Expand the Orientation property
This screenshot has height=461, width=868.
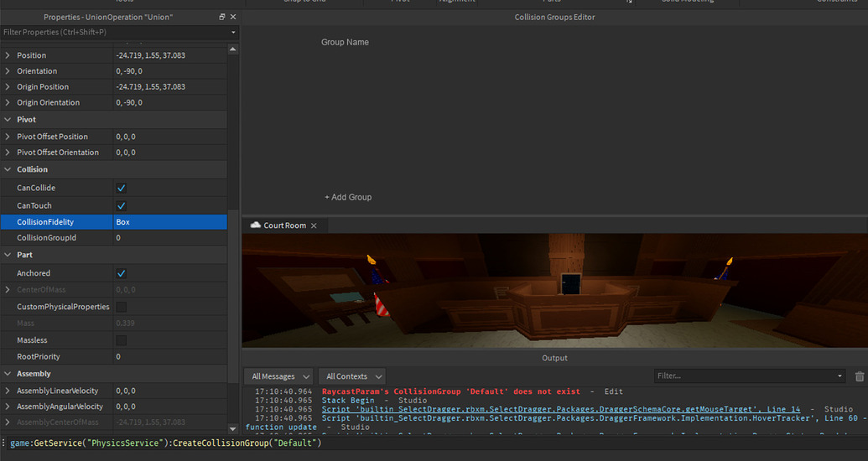coord(8,71)
